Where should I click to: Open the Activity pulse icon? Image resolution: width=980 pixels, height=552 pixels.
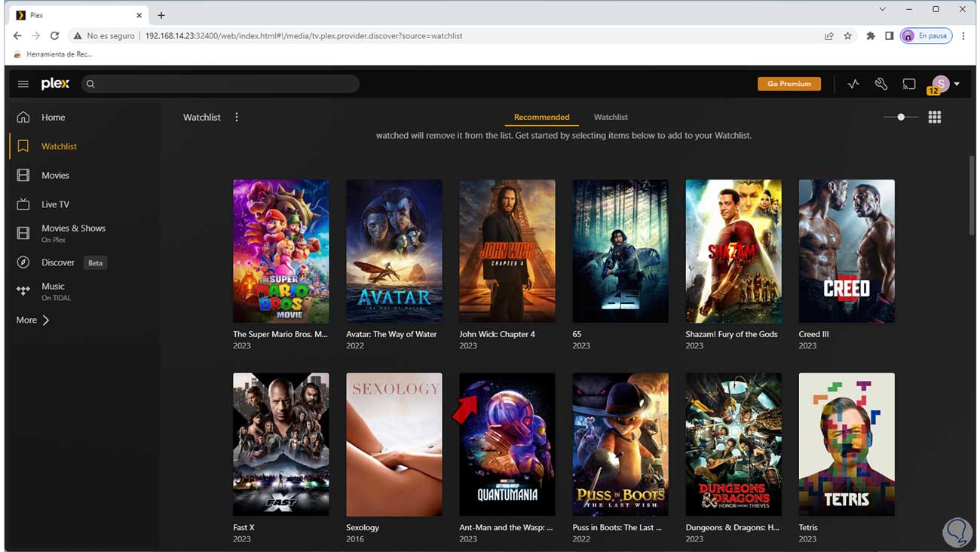point(853,84)
